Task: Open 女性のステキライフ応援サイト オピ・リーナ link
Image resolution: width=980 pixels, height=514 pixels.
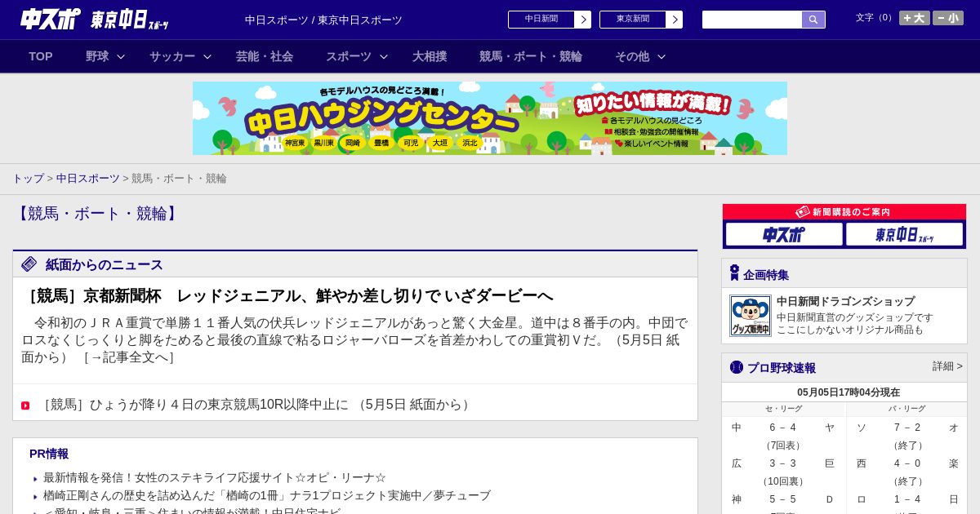Action: (215, 477)
